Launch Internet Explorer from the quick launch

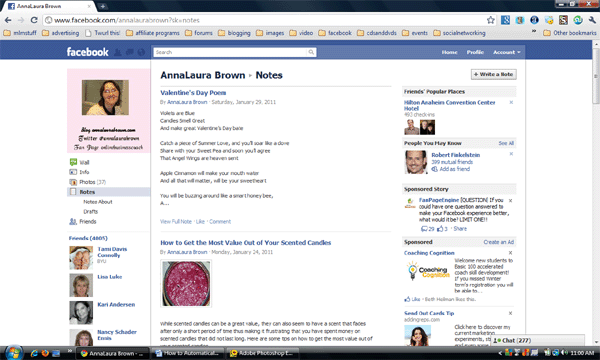34,353
